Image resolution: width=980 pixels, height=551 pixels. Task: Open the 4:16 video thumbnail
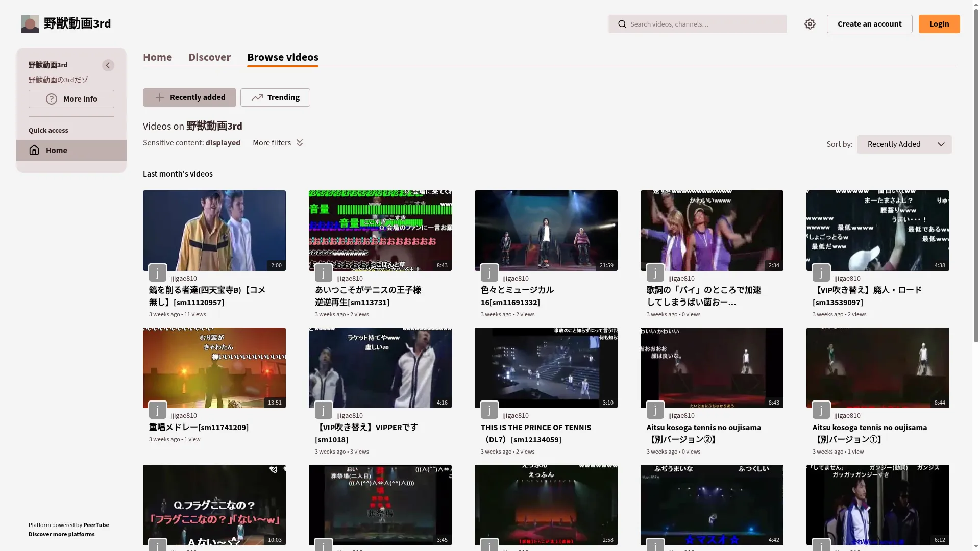coord(380,368)
